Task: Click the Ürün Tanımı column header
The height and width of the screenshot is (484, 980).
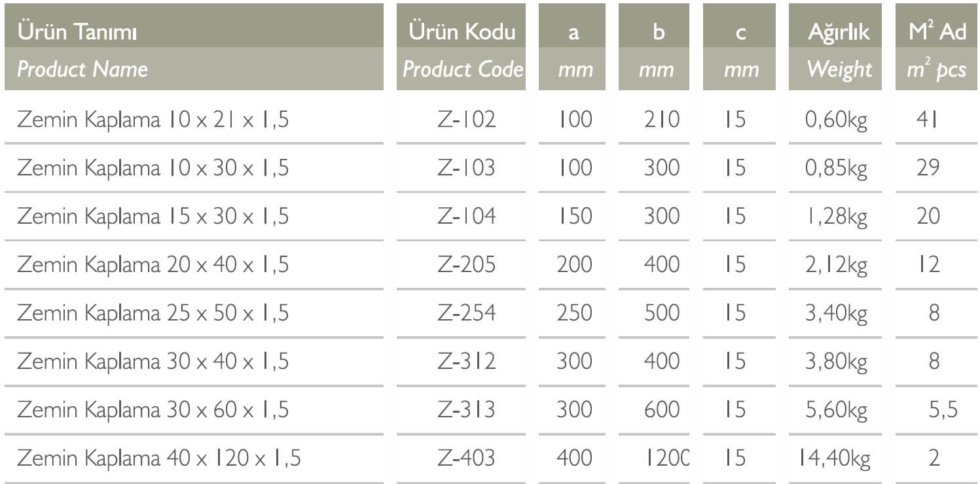Action: [194, 46]
